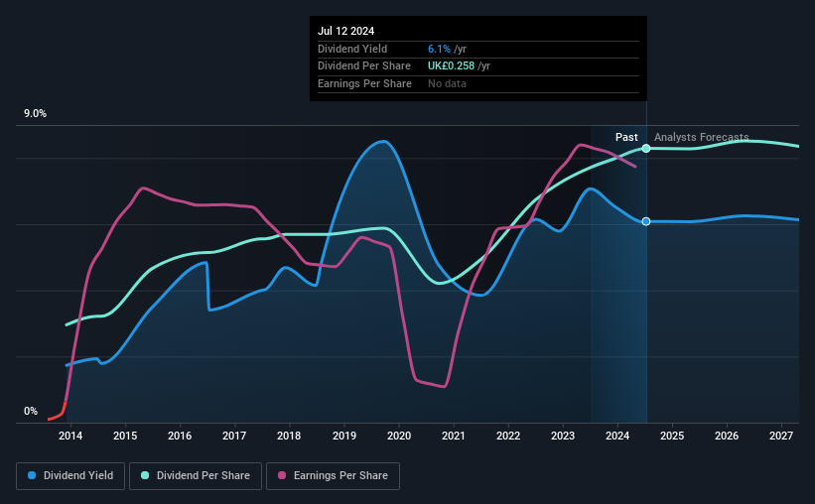Toggle the Dividend Yield legend button
Viewport: 815px width, 504px height.
tap(70, 476)
